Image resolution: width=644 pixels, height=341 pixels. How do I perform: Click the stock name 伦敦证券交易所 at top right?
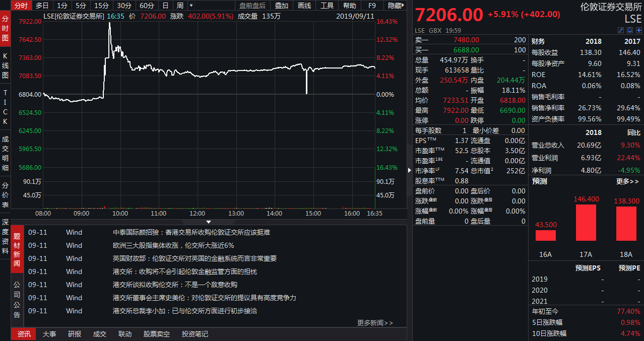coord(611,7)
